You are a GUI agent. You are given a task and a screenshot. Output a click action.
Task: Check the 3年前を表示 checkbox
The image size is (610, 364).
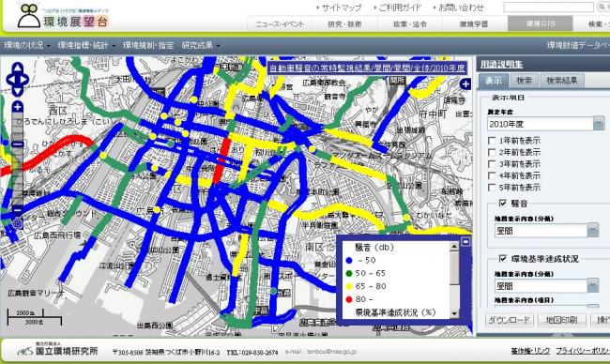[492, 164]
